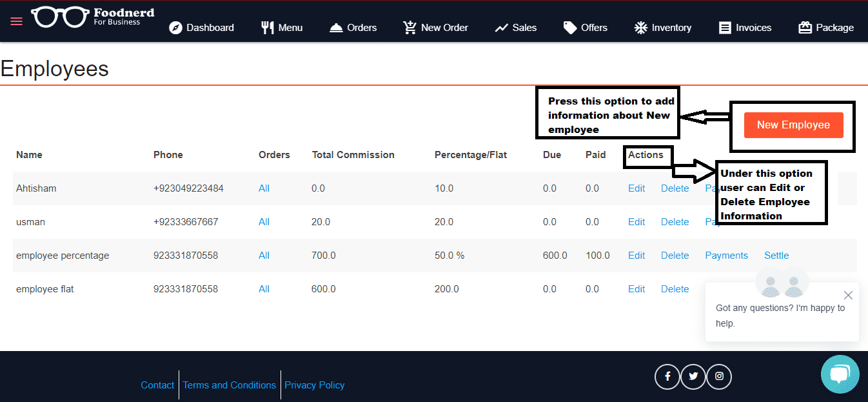Viewport: 868px width, 402px height.
Task: Click the Foodnerd glasses logo
Action: pyautogui.click(x=60, y=17)
